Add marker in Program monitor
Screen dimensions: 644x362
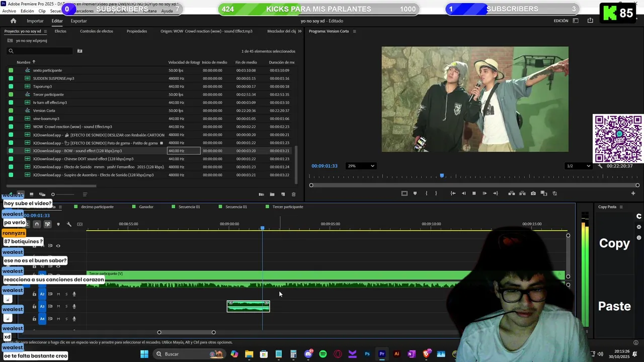tap(415, 194)
